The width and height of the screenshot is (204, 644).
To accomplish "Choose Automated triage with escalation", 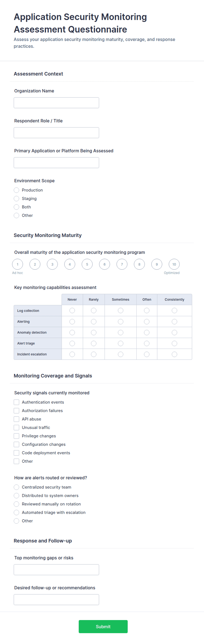I will 16,512.
